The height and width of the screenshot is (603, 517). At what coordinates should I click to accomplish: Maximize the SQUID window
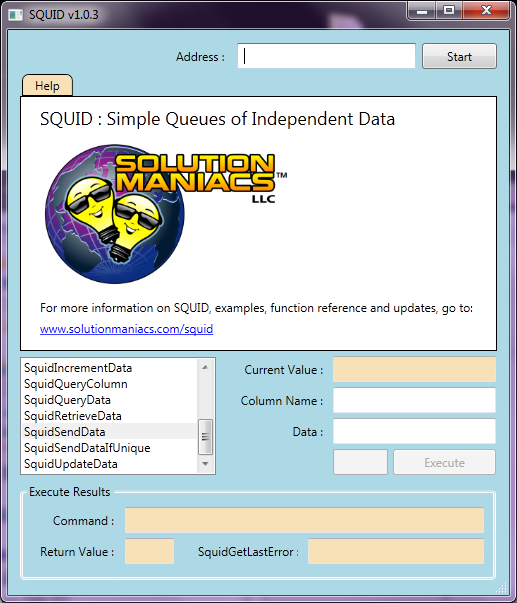449,10
